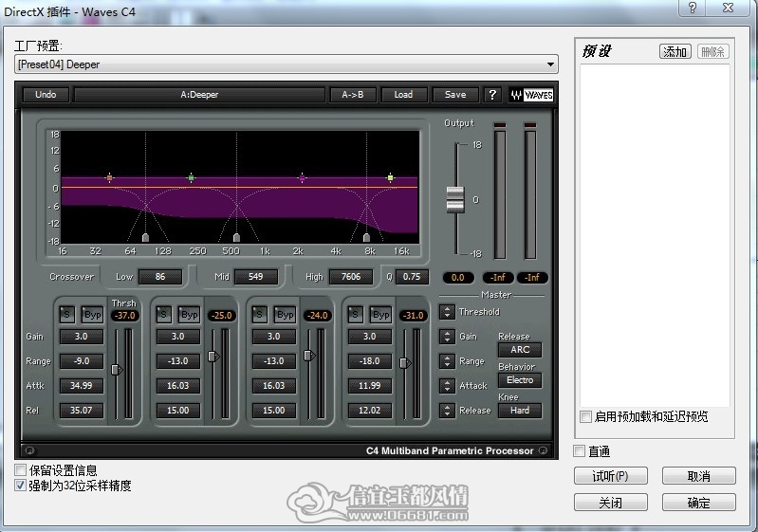The height and width of the screenshot is (532, 758).
Task: Click the Master Release stepper arrows
Action: [x=447, y=411]
